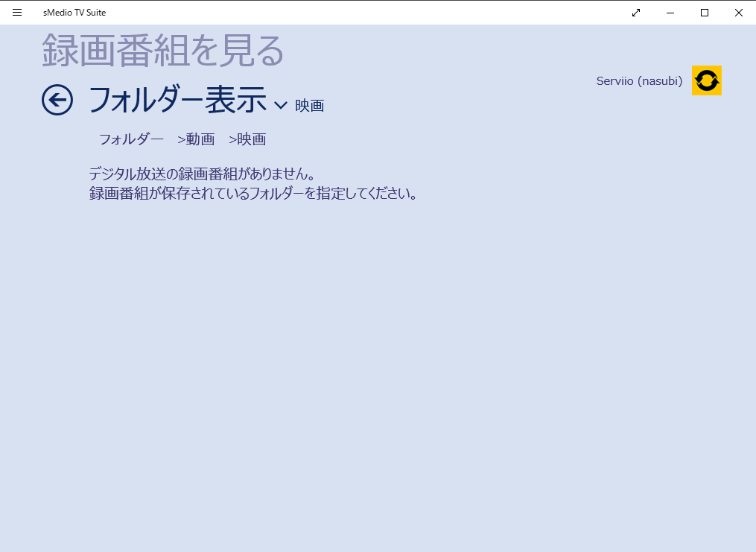Viewport: 756px width, 552px height.
Task: Open the フォルダー表示 view selector heading
Action: pyautogui.click(x=177, y=100)
